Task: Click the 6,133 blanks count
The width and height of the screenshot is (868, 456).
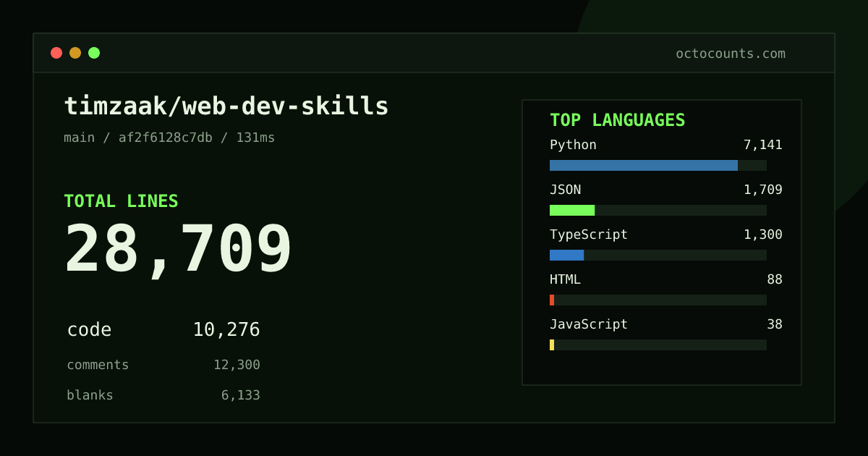Action: click(240, 395)
